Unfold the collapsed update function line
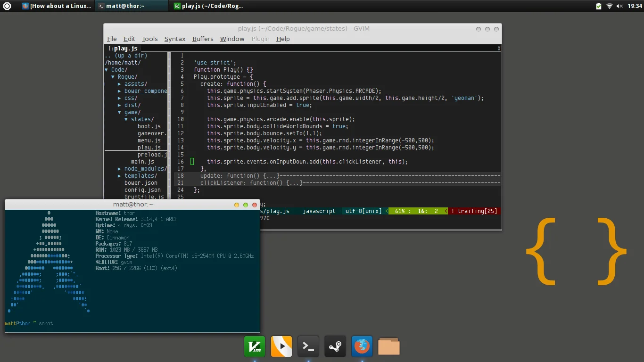The width and height of the screenshot is (644, 362). [337, 176]
